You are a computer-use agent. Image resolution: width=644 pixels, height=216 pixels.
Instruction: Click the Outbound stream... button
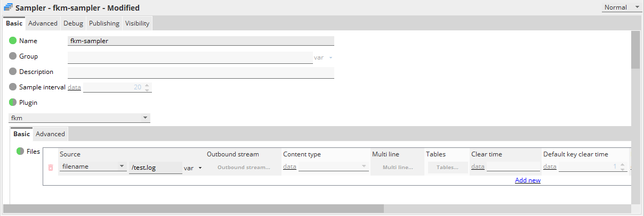243,168
